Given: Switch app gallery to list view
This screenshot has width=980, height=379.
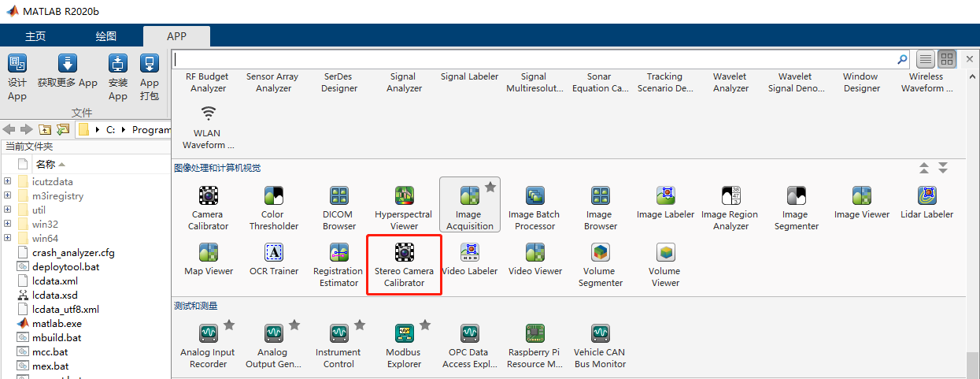Looking at the screenshot, I should (x=926, y=59).
